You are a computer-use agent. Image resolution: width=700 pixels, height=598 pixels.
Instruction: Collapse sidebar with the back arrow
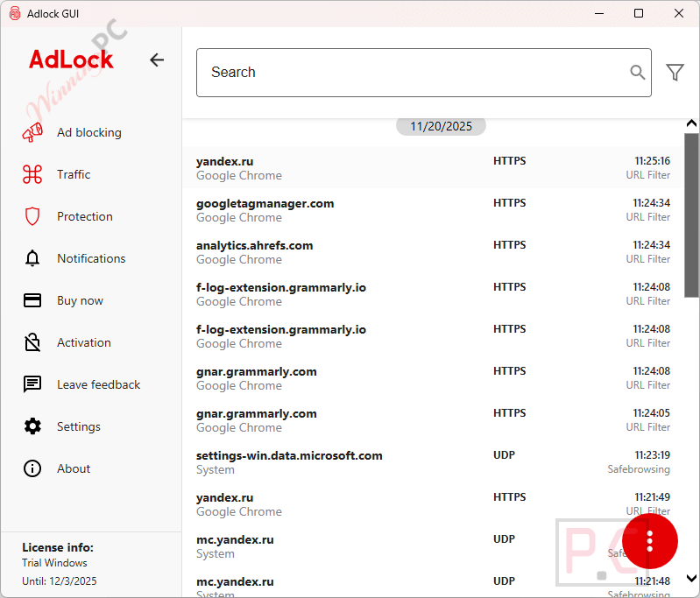157,60
